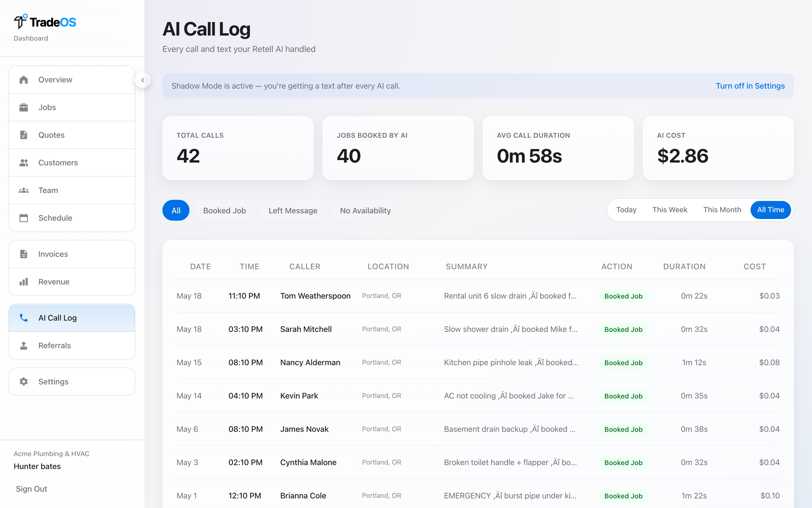This screenshot has height=508, width=812.
Task: Click the Quotes document icon
Action: point(23,135)
